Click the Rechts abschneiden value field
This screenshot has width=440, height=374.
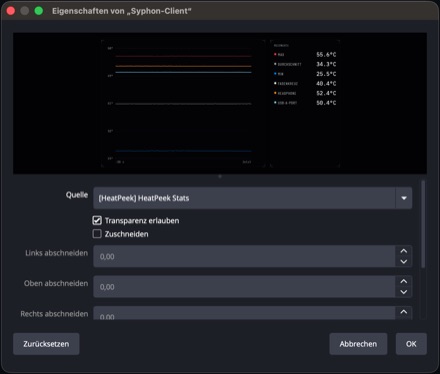pyautogui.click(x=244, y=313)
